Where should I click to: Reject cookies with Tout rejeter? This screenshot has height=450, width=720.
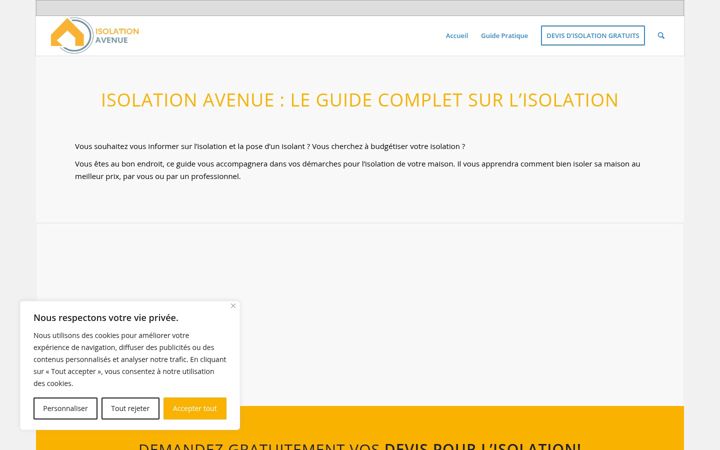130,408
